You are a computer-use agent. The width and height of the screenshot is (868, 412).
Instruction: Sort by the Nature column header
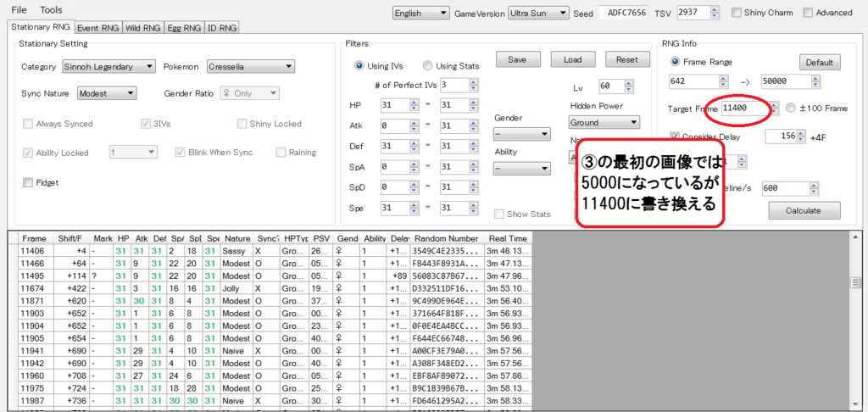pos(237,238)
